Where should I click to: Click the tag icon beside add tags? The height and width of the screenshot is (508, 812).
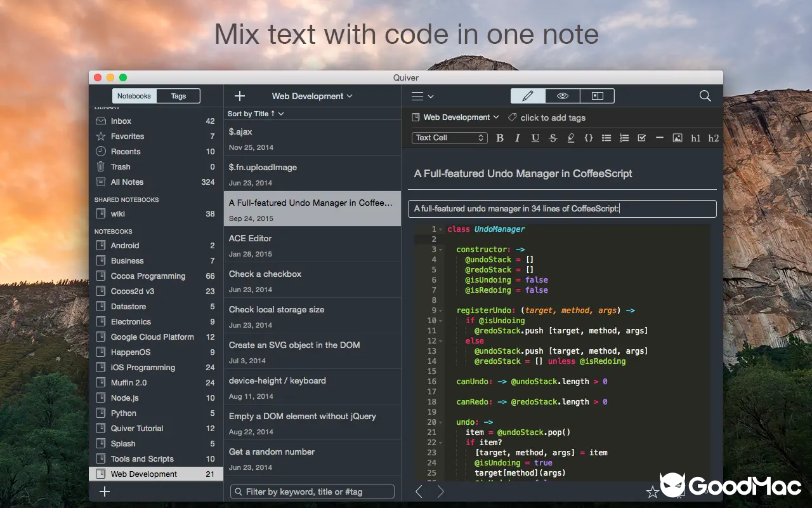pyautogui.click(x=513, y=117)
